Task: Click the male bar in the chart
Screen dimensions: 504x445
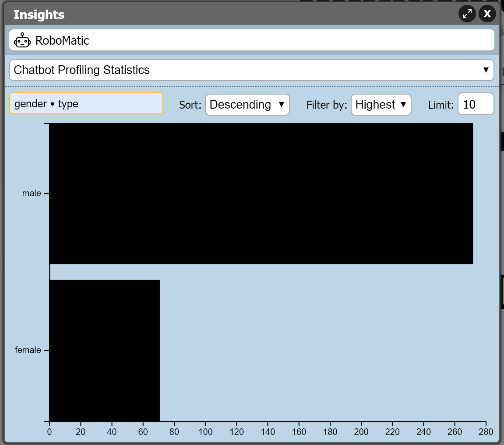Action: pos(261,194)
